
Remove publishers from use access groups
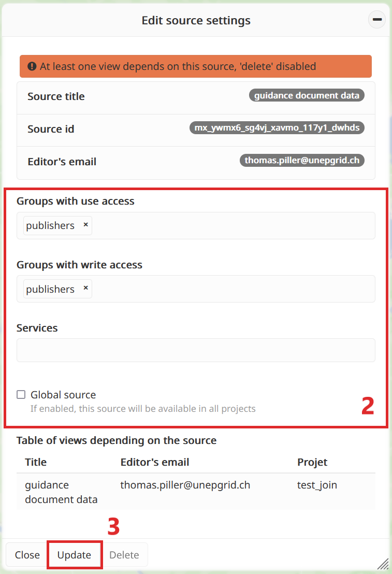(x=85, y=225)
